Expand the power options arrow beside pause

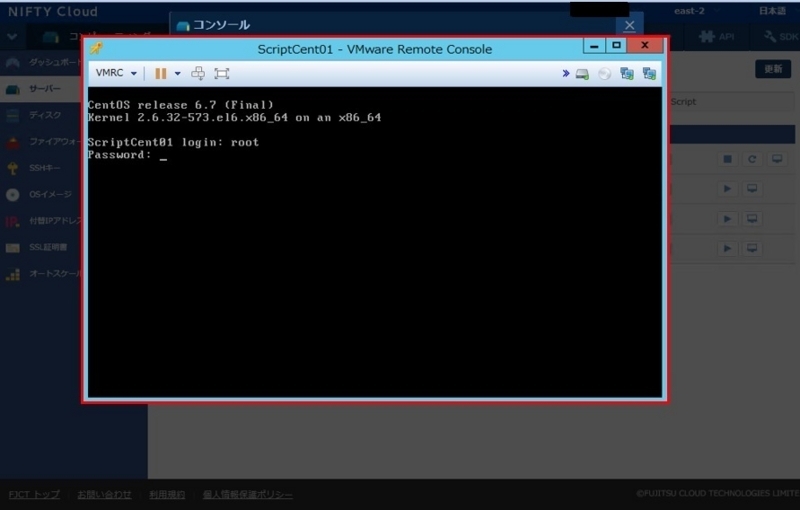178,73
